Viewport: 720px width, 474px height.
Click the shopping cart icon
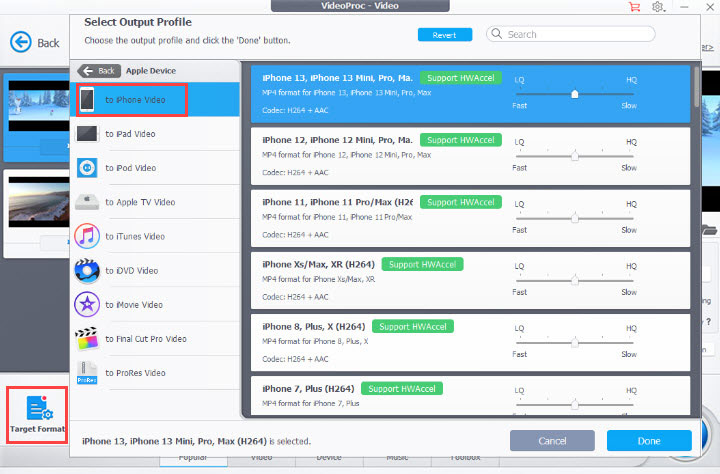pos(635,7)
